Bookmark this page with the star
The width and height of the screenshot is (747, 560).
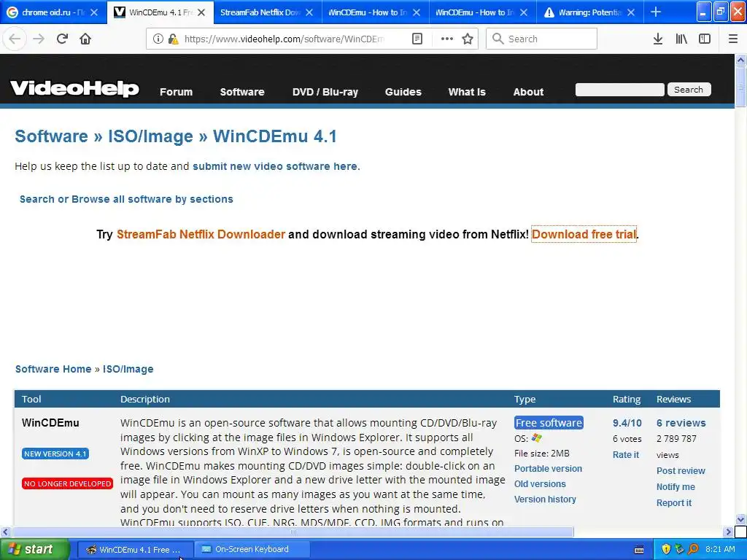[x=468, y=39]
